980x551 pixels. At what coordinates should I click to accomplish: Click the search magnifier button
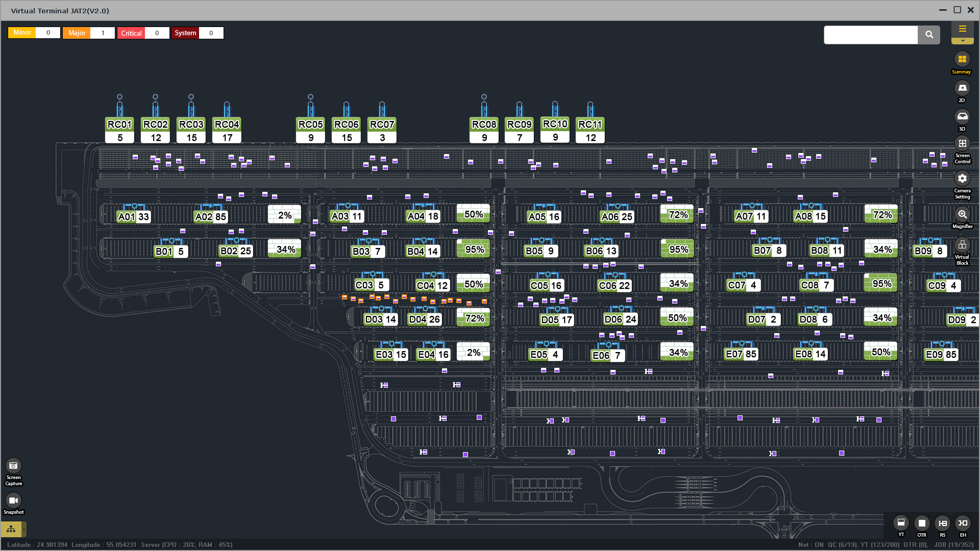click(x=928, y=35)
